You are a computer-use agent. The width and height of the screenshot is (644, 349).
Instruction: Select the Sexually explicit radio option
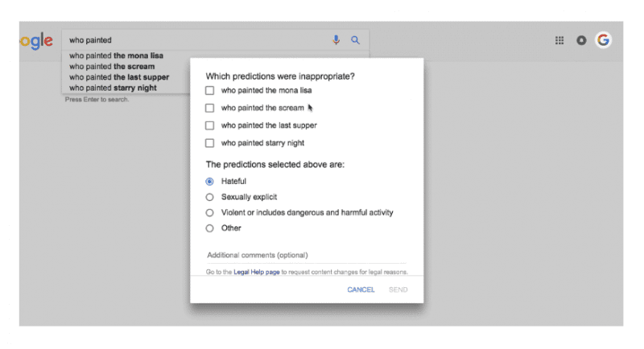coord(209,197)
